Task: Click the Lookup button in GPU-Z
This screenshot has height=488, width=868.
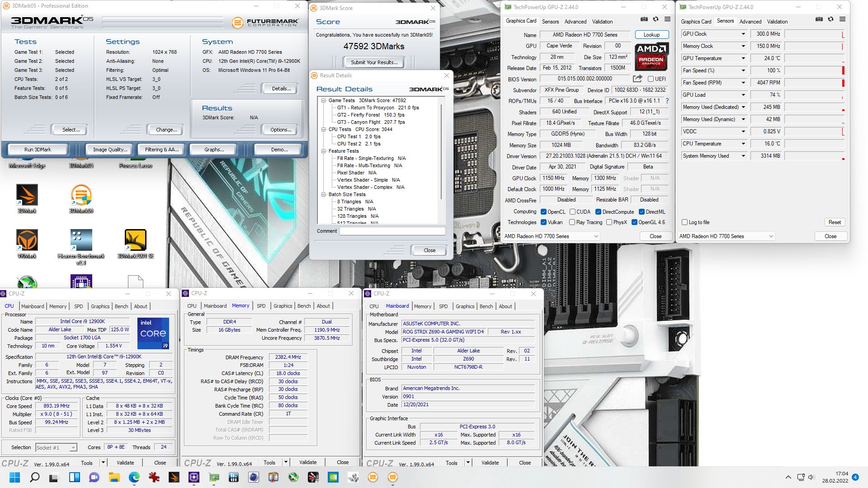Action: [x=651, y=35]
